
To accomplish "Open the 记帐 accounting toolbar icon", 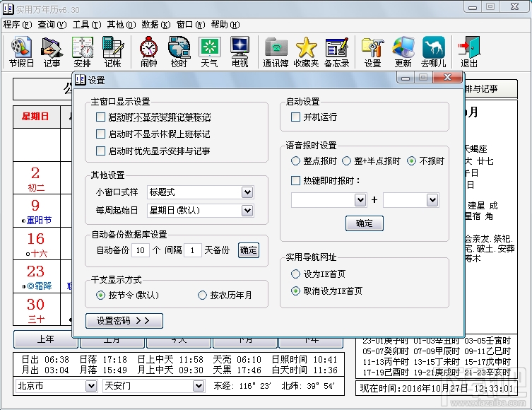I will pyautogui.click(x=112, y=52).
